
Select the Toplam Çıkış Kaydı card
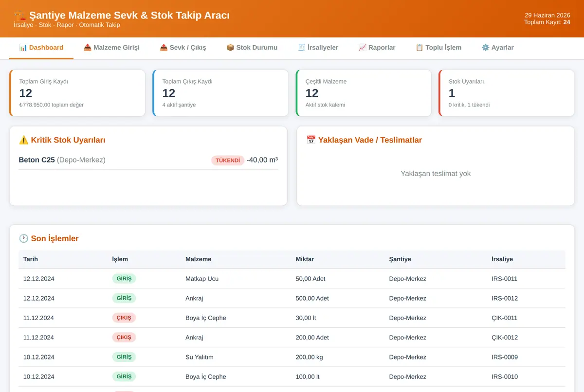[x=220, y=93]
